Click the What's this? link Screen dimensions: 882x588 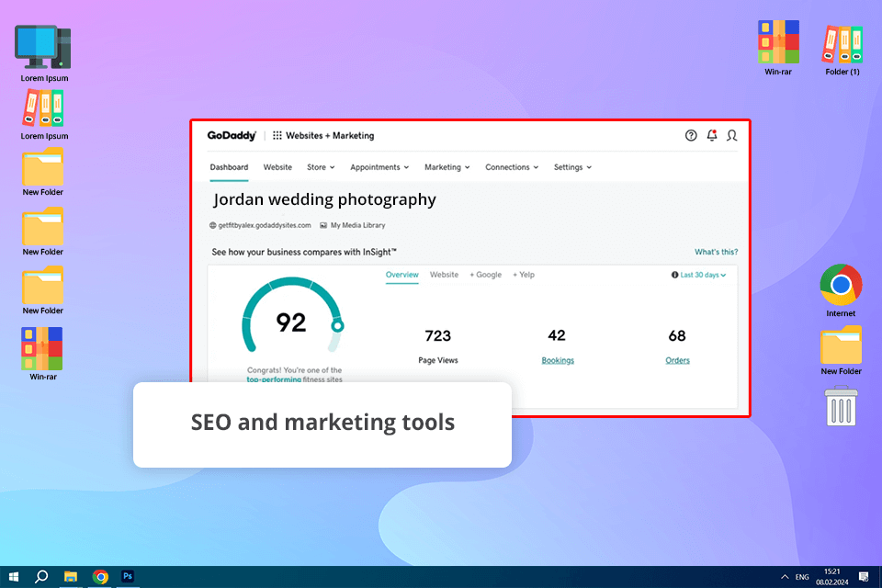coord(716,252)
